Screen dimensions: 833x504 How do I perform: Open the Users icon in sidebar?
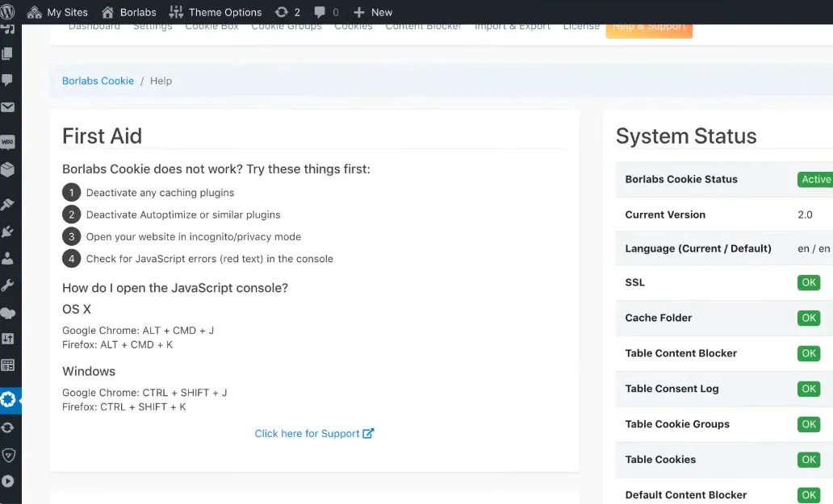click(x=8, y=258)
